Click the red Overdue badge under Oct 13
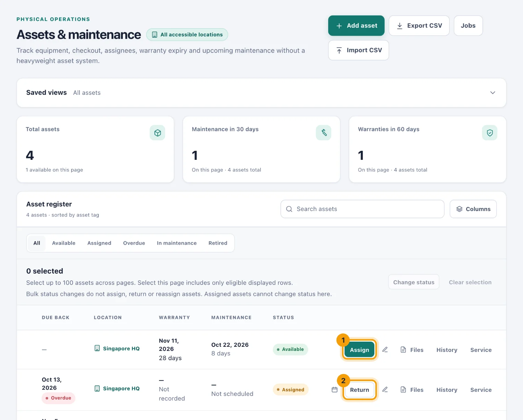Screen dimensions: 523x420 tap(58, 398)
